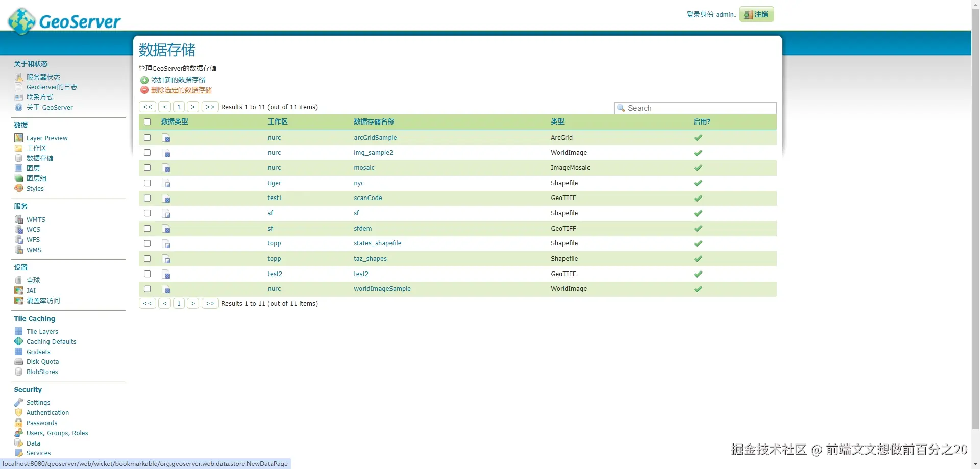Click the WFS service icon
The height and width of the screenshot is (469, 980).
[19, 239]
